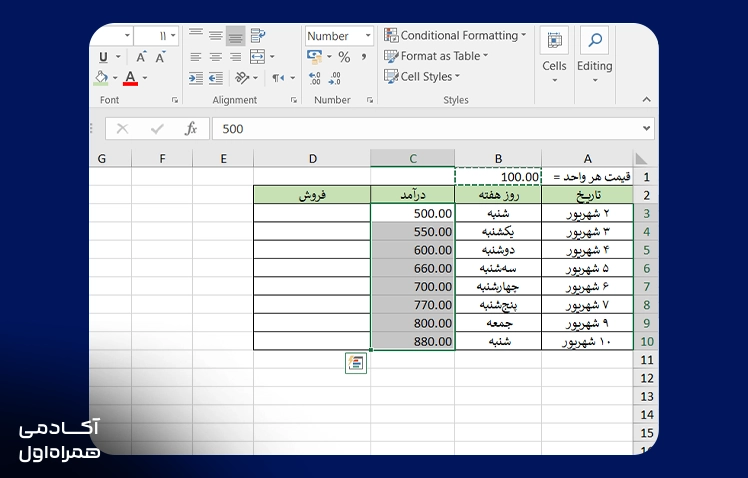Expand the formula bar

(646, 128)
